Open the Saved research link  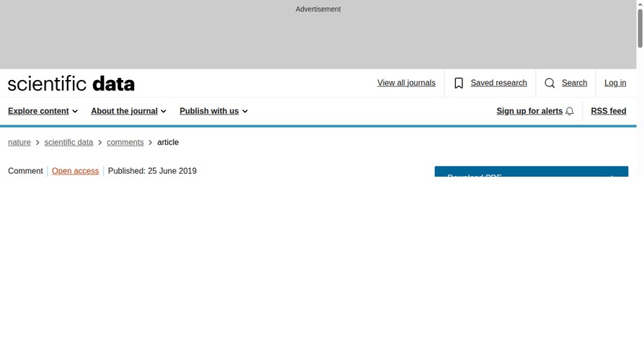498,83
